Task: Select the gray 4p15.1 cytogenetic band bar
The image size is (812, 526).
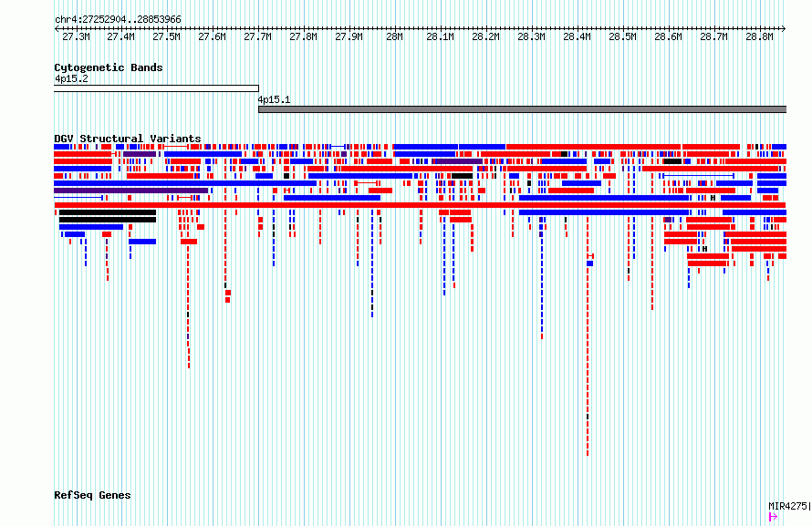Action: [522, 109]
